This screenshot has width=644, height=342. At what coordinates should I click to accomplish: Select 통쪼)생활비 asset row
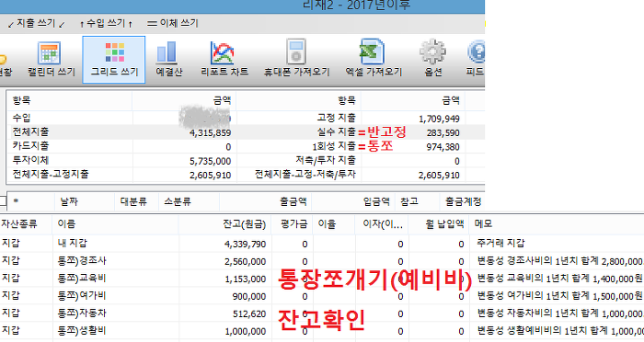tap(322, 331)
